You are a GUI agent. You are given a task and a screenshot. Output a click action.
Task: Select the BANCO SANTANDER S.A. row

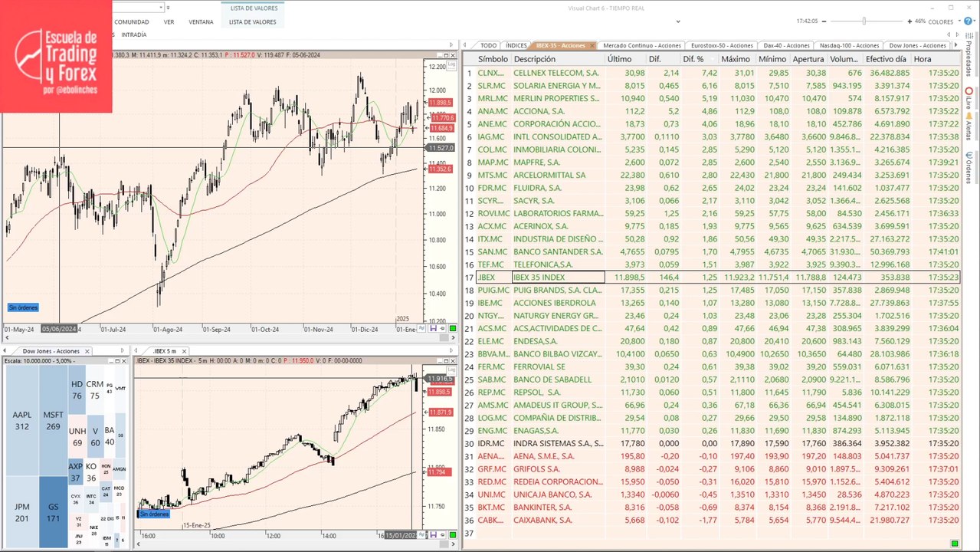[712, 251]
